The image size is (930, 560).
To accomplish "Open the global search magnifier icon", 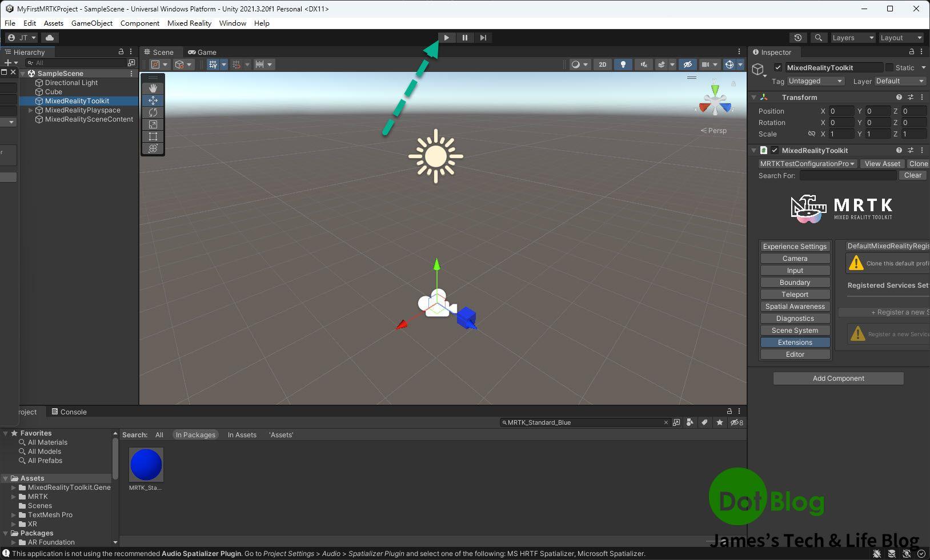I will point(819,38).
